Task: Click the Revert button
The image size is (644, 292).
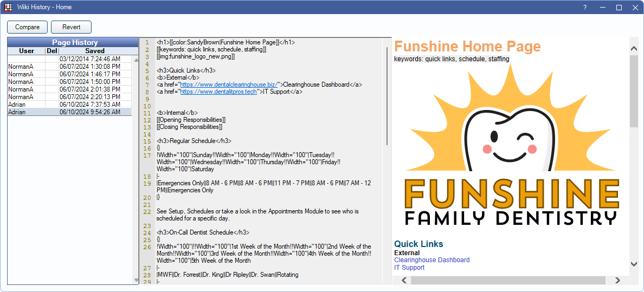Action: [x=71, y=27]
